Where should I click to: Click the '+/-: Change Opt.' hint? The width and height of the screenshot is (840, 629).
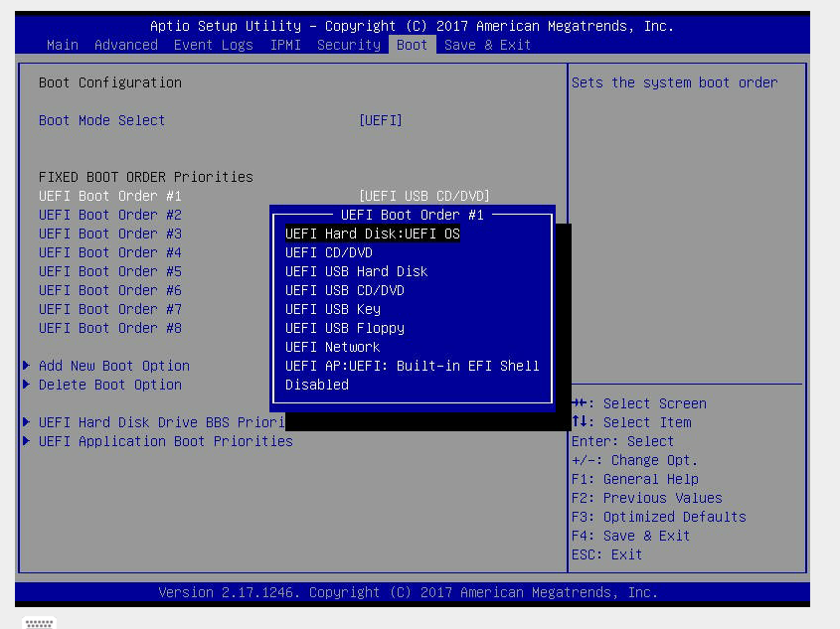click(x=635, y=460)
